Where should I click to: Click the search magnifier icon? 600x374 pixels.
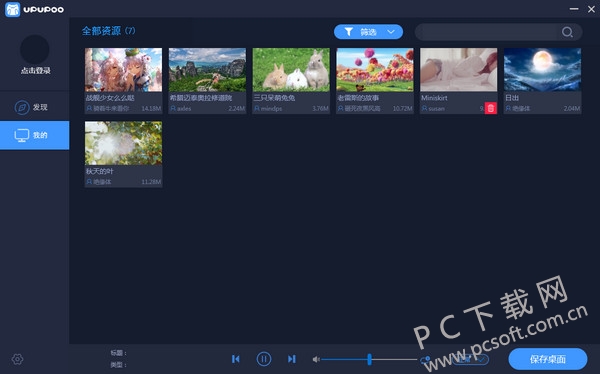tap(567, 32)
